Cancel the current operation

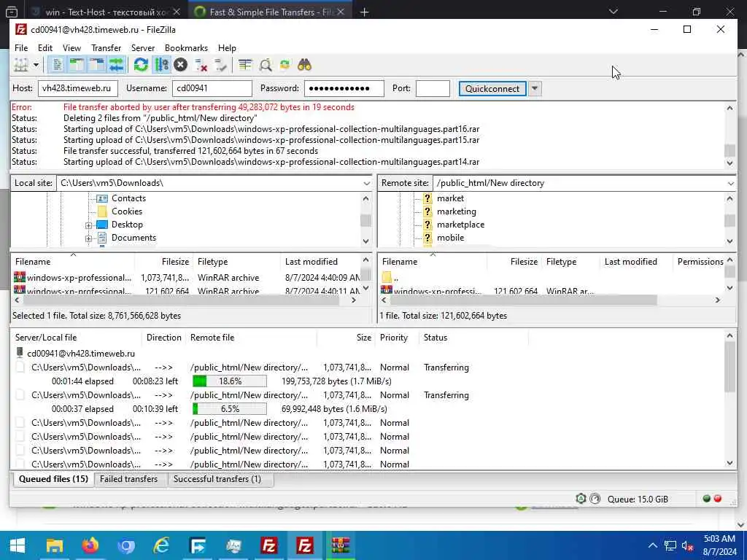pos(180,65)
